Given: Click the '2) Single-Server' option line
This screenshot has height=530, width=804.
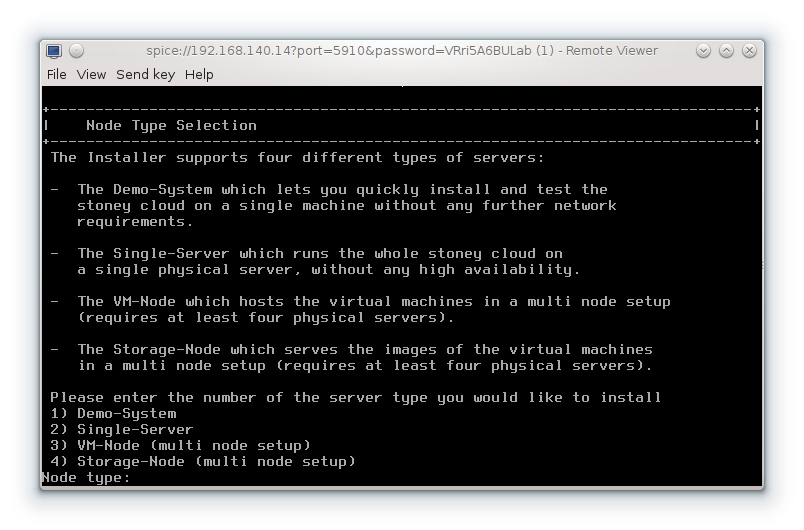Looking at the screenshot, I should pyautogui.click(x=121, y=429).
